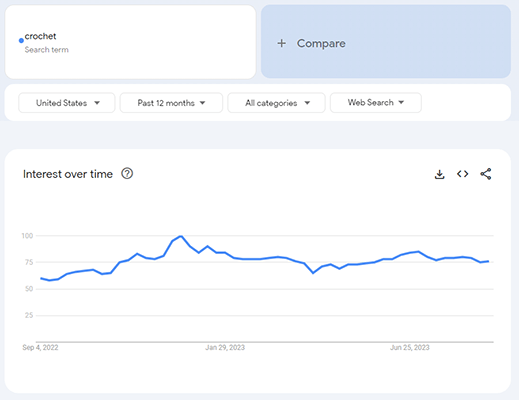Click the Search term label under crochet
The height and width of the screenshot is (400, 519).
pyautogui.click(x=47, y=50)
